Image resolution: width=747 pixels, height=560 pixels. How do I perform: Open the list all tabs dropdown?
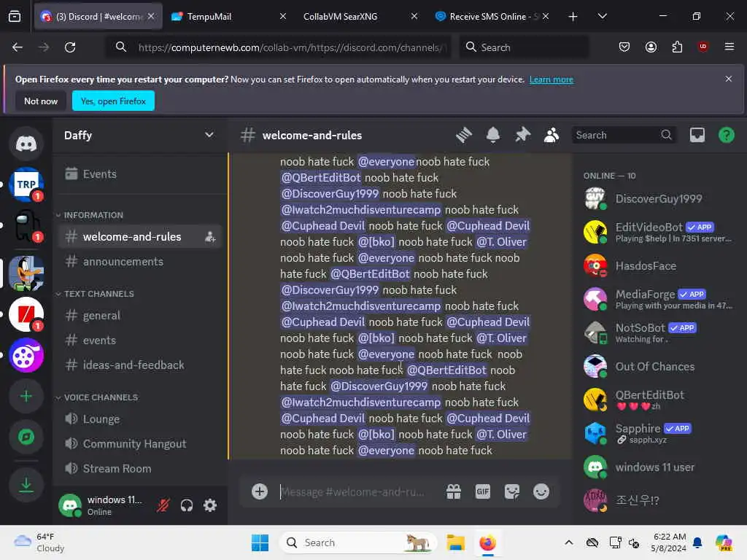tap(603, 17)
